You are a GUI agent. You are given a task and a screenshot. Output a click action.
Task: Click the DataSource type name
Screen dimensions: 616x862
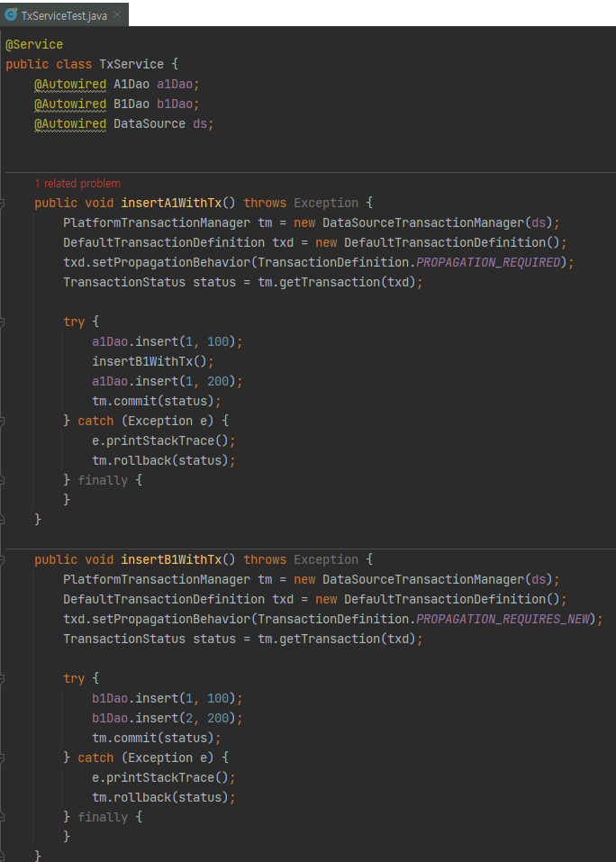click(149, 123)
